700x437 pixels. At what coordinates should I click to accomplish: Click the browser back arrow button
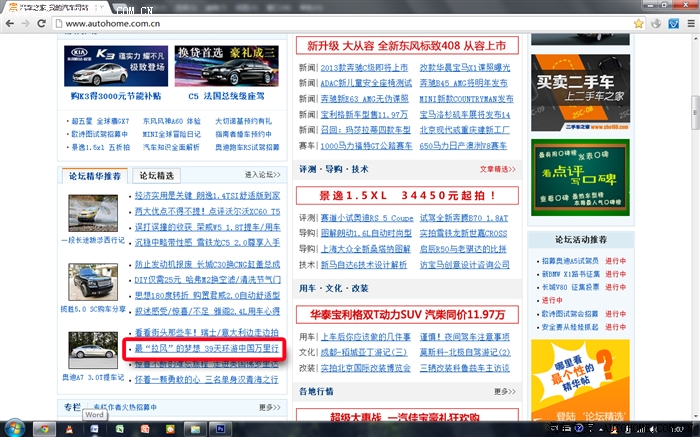click(8, 22)
